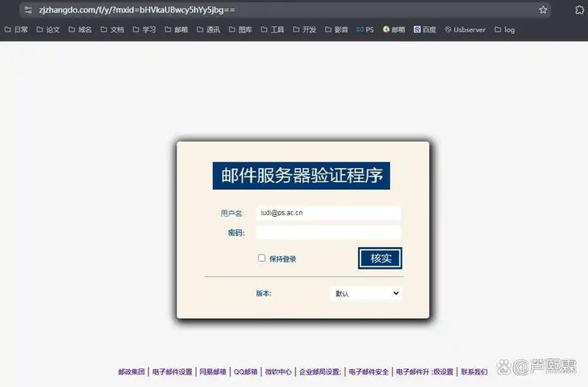This screenshot has width=588, height=387.
Task: Follow the 电子邮件安全 footer link
Action: [x=368, y=372]
